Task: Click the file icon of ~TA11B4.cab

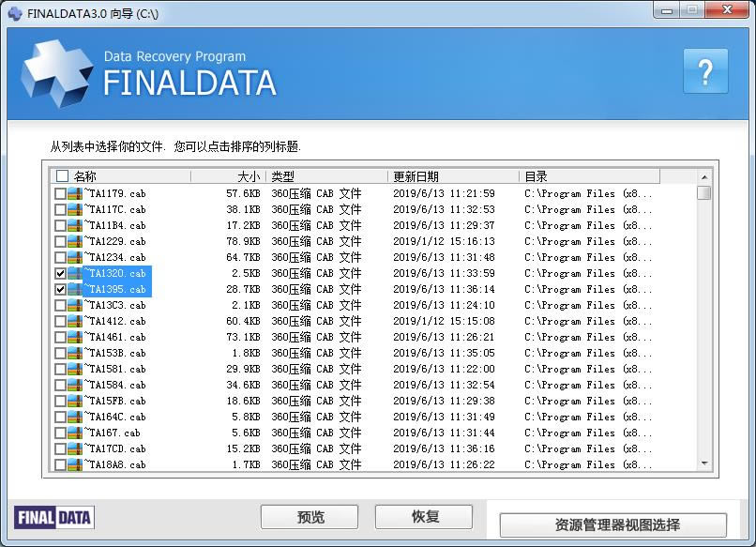Action: (75, 226)
